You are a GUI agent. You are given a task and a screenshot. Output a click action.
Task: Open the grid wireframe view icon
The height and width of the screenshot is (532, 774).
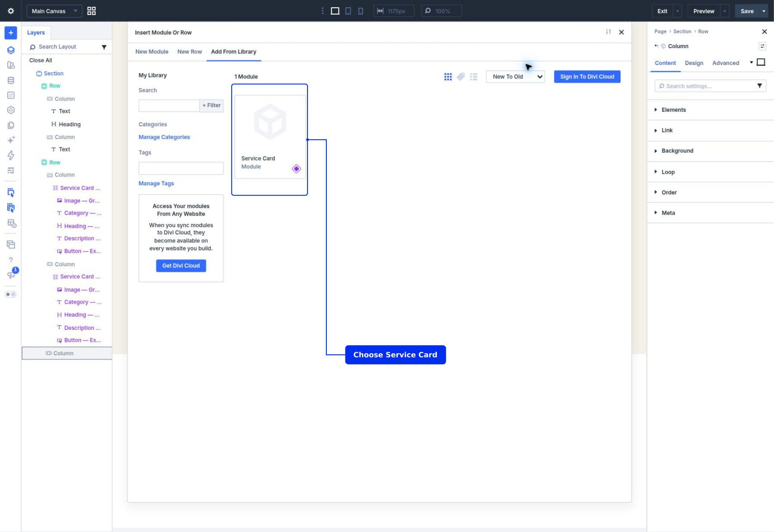click(91, 11)
